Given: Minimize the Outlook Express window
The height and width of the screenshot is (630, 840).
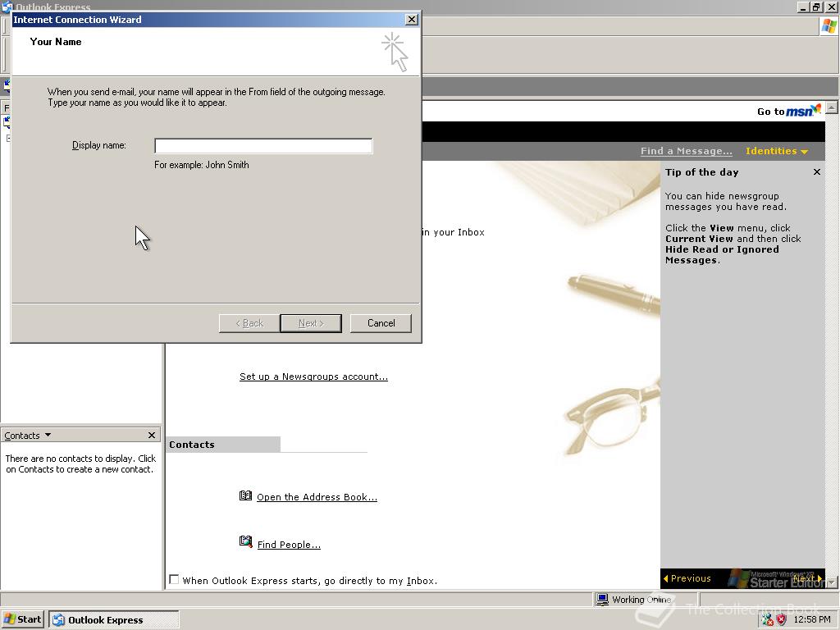Looking at the screenshot, I should click(x=804, y=7).
